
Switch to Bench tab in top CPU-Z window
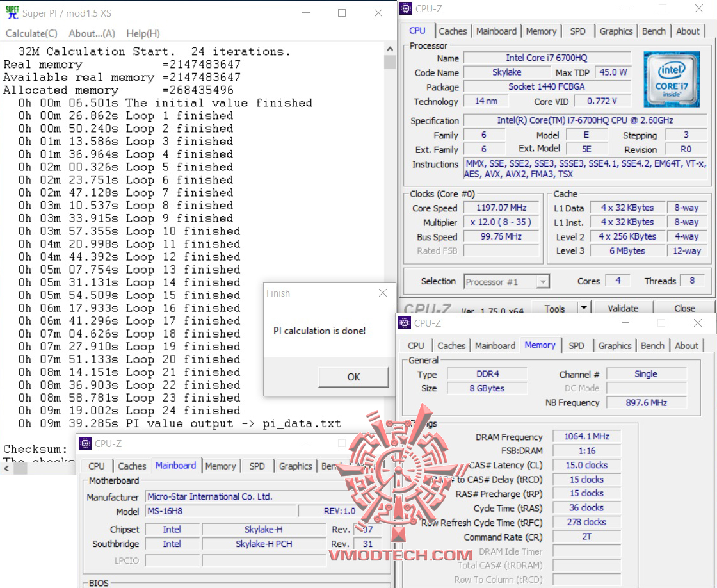654,31
